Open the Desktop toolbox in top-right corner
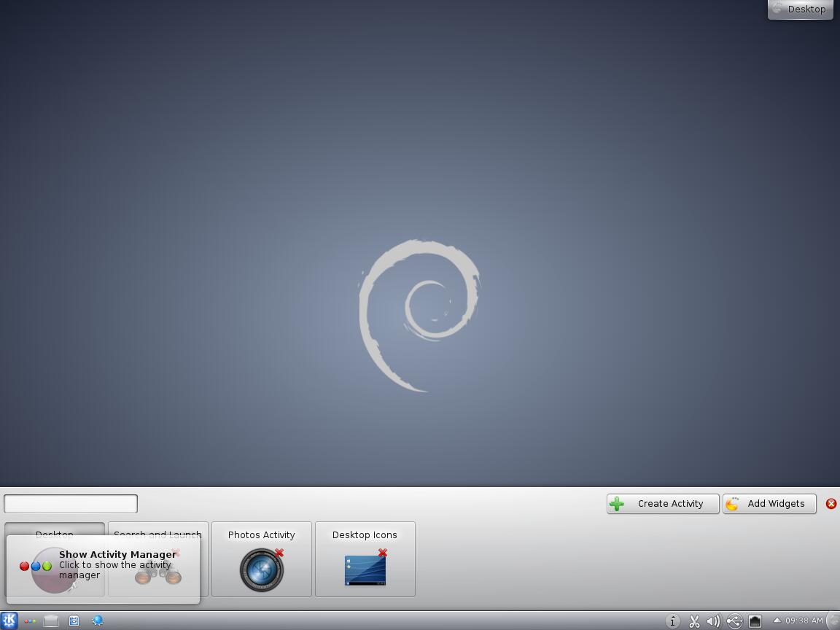The image size is (840, 630). pyautogui.click(x=801, y=9)
